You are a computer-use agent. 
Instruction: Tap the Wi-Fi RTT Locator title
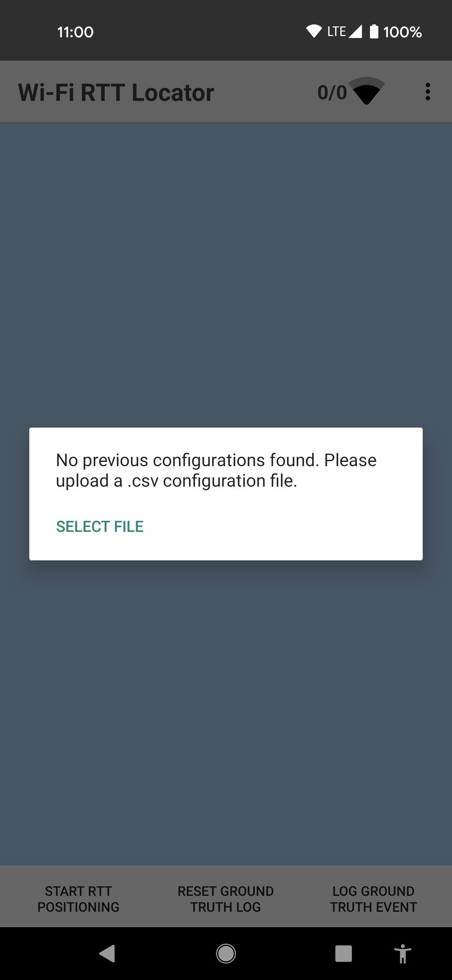click(116, 93)
